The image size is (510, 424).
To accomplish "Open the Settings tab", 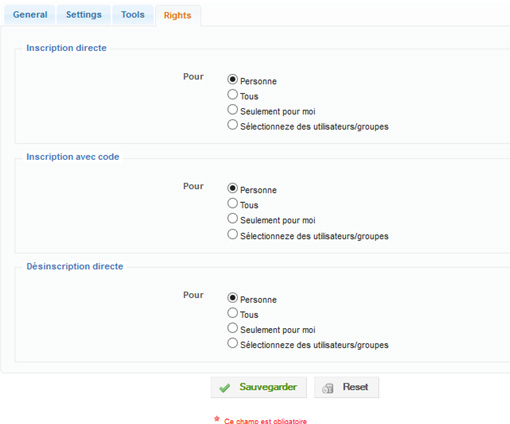I will point(84,15).
